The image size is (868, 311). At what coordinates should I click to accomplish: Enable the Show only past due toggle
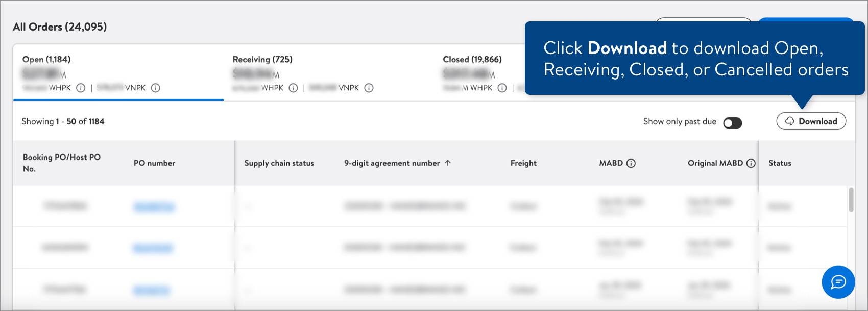click(x=732, y=122)
